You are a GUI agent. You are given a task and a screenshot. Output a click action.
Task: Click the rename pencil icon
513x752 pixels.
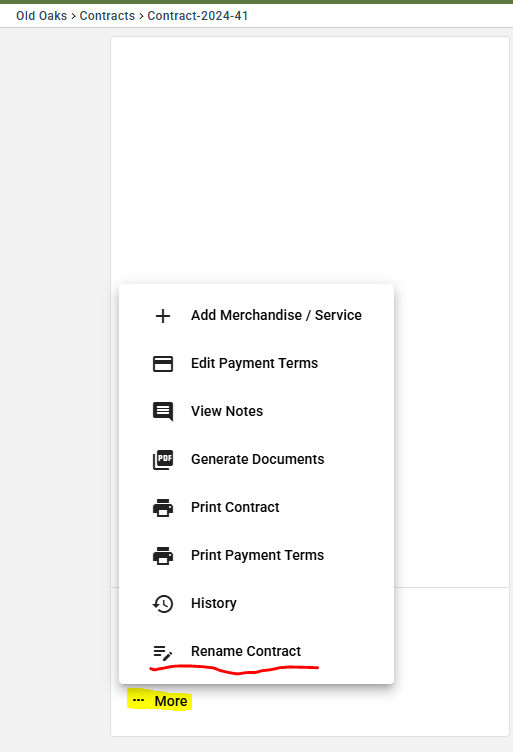(x=163, y=652)
